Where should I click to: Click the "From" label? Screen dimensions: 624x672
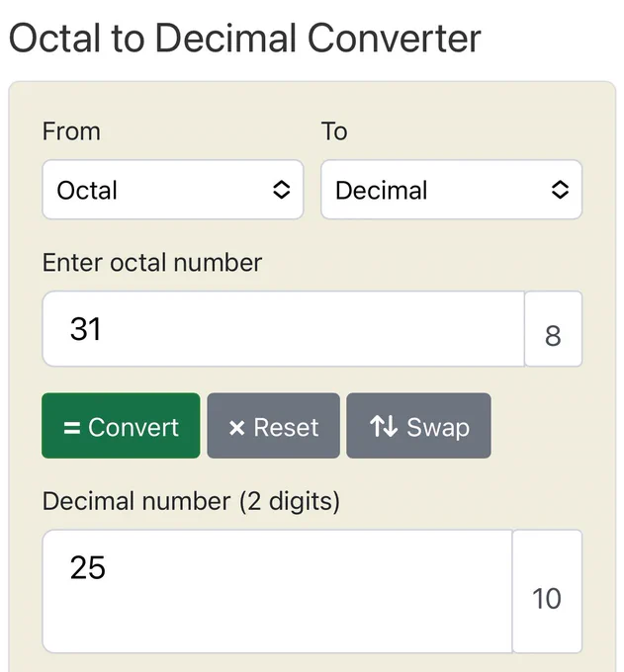(x=71, y=131)
